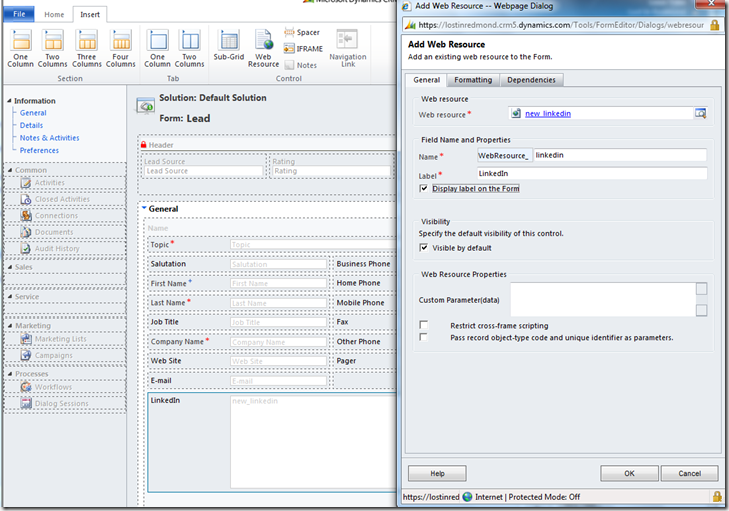Screen dimensions: 729x511
Task: Select the Formatting tab in the dialog
Action: pyautogui.click(x=473, y=80)
